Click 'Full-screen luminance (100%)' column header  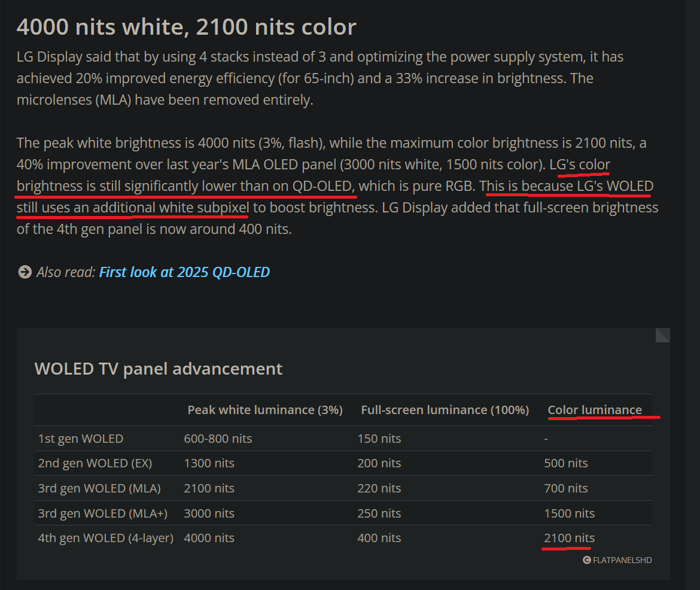click(445, 410)
